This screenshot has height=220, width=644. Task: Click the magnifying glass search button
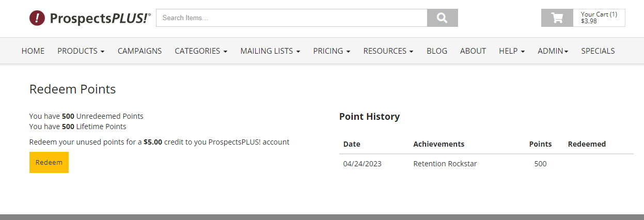click(x=443, y=18)
